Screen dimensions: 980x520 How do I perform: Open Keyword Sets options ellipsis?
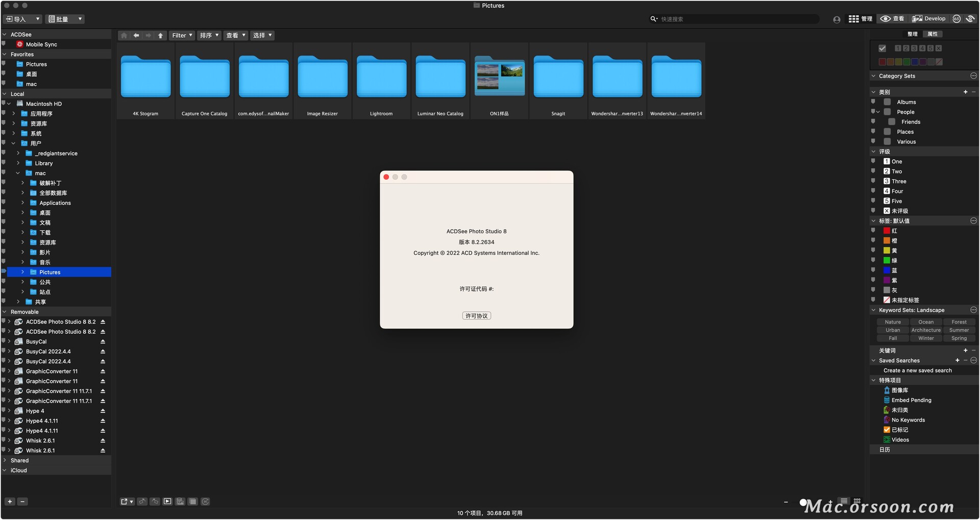pyautogui.click(x=973, y=310)
